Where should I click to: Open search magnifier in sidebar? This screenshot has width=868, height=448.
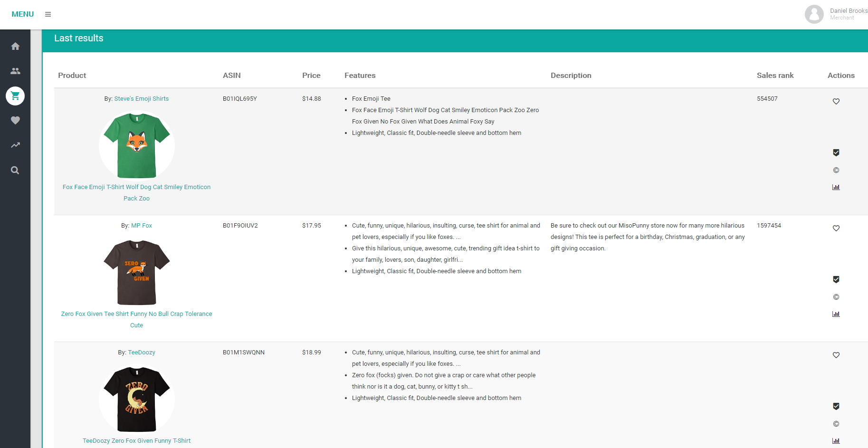[x=15, y=170]
